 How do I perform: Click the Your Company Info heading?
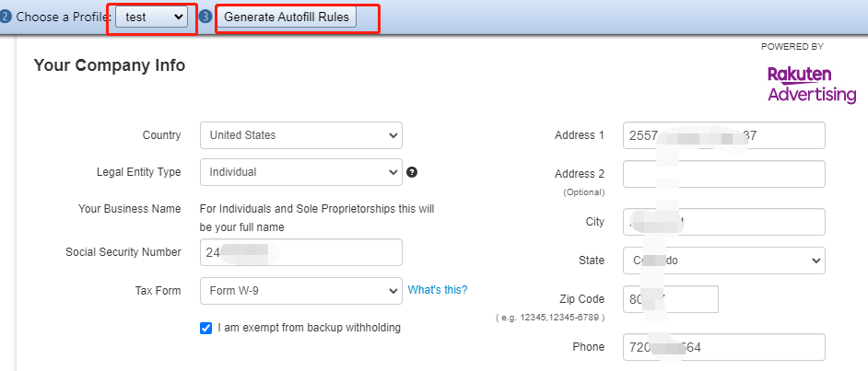coord(110,65)
